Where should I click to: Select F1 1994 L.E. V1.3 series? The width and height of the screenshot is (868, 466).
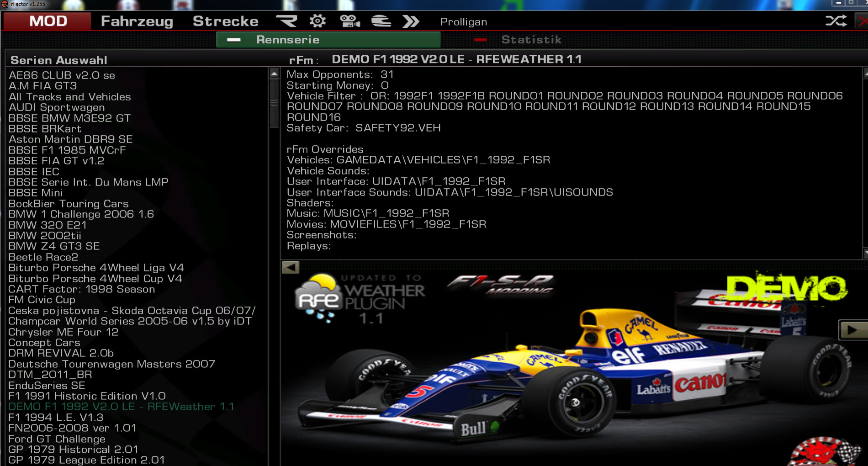point(56,417)
